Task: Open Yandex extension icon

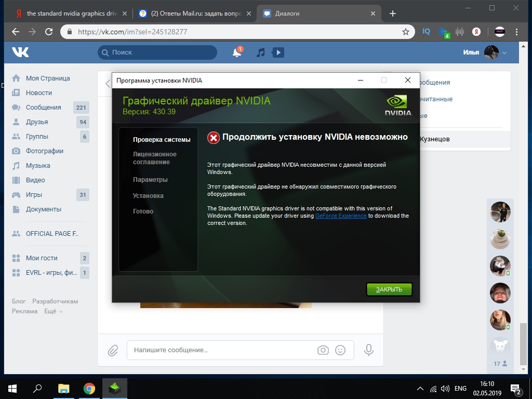Action: 476,32
